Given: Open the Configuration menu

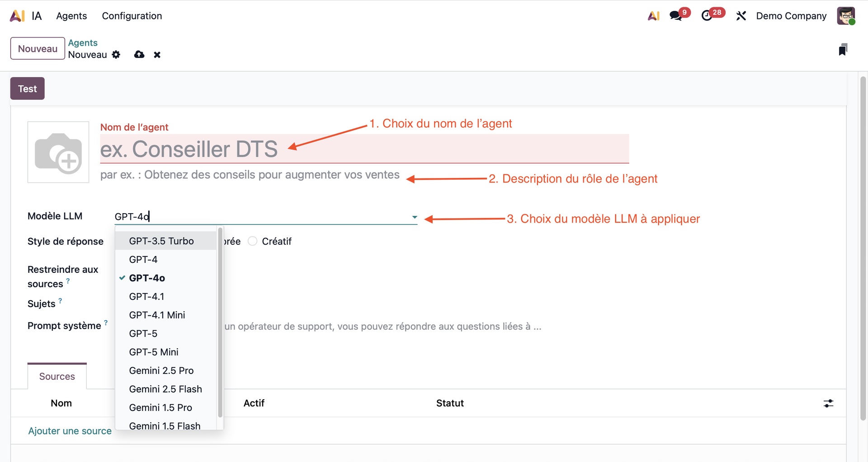Looking at the screenshot, I should coord(132,16).
